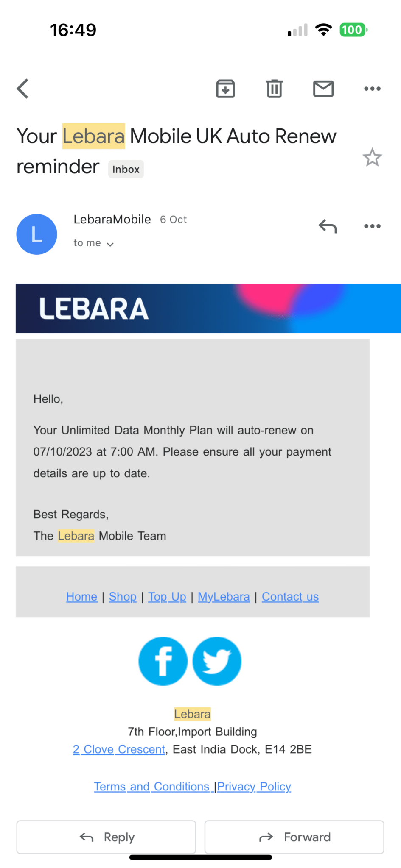Reply to LebaraMobile using the reply arrow
This screenshot has width=401, height=868.
pyautogui.click(x=327, y=226)
